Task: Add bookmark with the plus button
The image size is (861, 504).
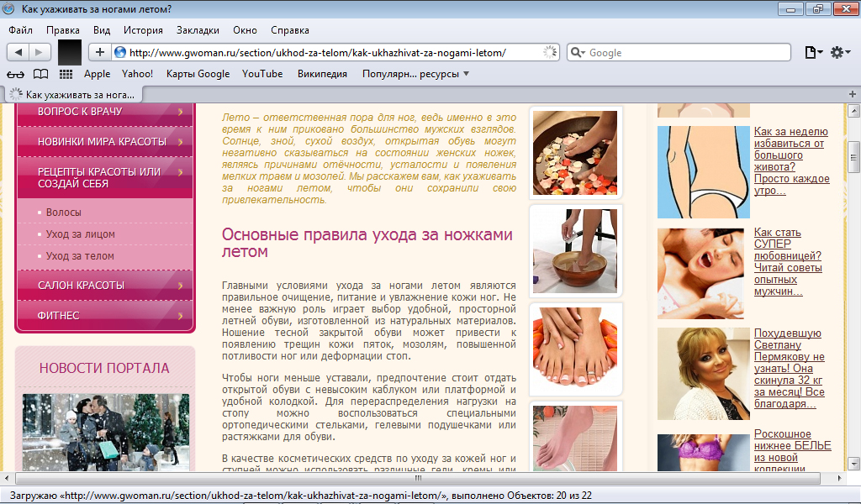Action: coord(99,52)
